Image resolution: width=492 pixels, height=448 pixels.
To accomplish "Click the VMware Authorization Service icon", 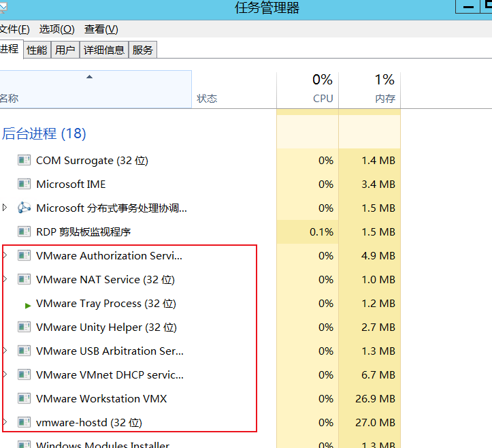I will 24,255.
